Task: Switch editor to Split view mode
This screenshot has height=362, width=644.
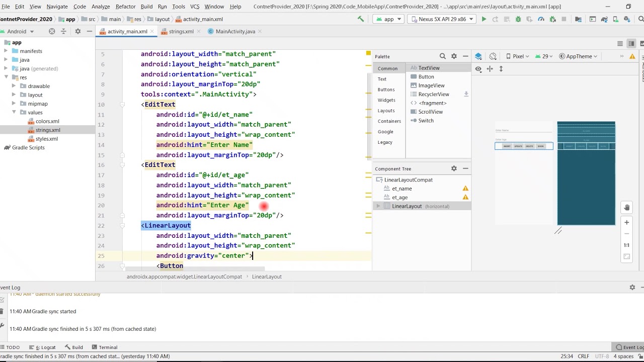Action: click(x=631, y=44)
